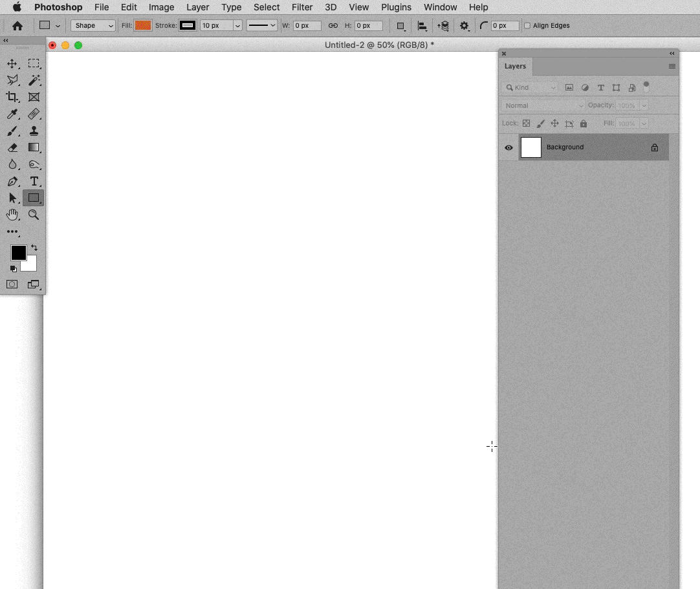Screen dimensions: 700x589
Task: Select the Type tool
Action: pyautogui.click(x=34, y=181)
